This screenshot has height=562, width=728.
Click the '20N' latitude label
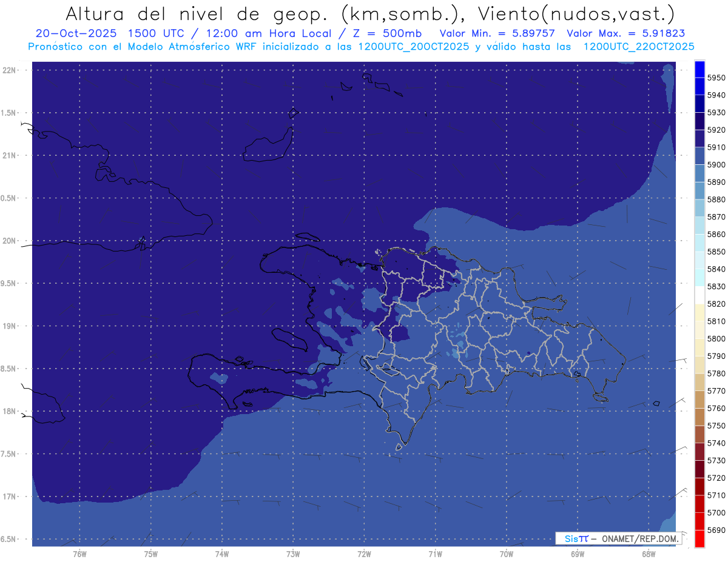click(x=10, y=241)
